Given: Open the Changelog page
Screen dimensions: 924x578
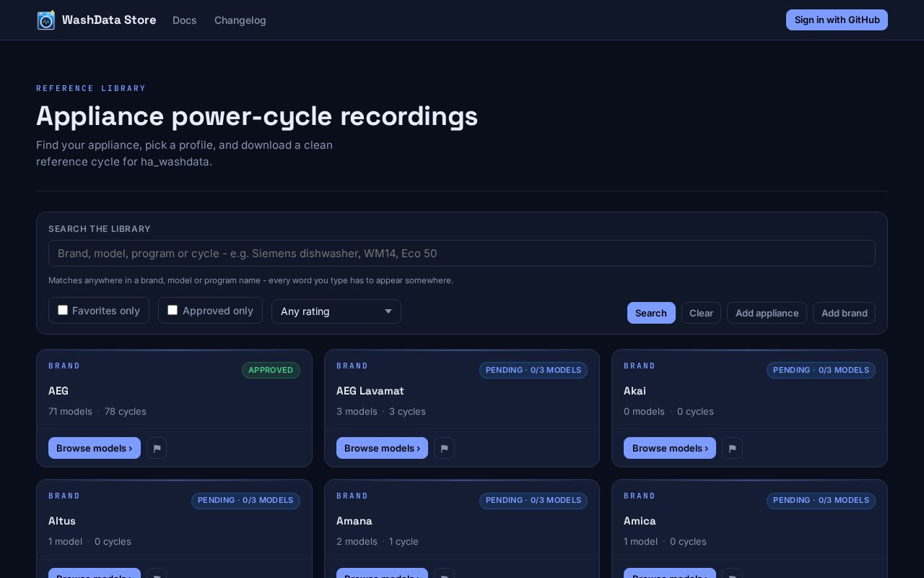Looking at the screenshot, I should 240,20.
